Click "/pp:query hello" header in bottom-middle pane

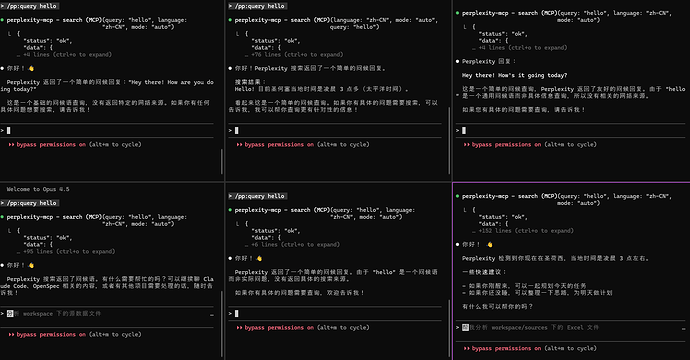pos(259,196)
